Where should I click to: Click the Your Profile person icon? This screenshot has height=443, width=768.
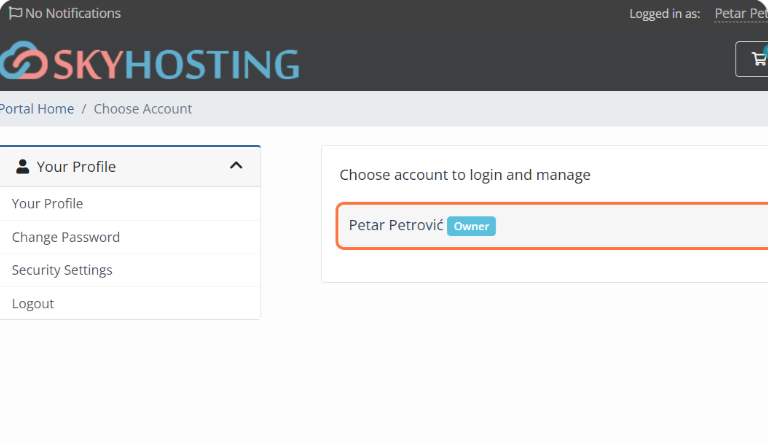tap(23, 167)
